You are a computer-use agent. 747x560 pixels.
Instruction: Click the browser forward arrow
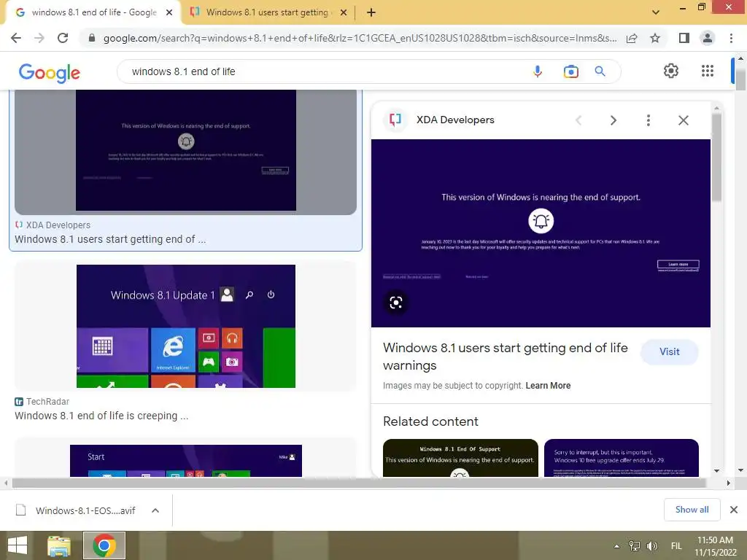point(39,38)
